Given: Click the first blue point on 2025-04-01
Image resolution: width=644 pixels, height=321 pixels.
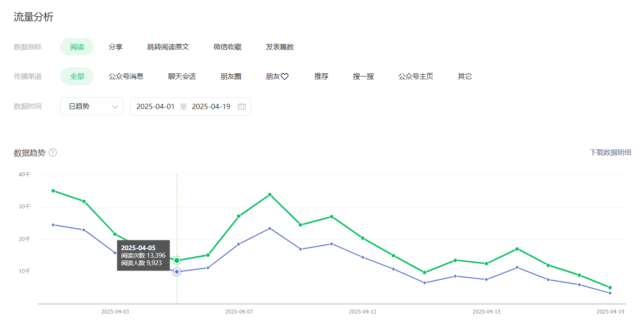Looking at the screenshot, I should coord(53,225).
